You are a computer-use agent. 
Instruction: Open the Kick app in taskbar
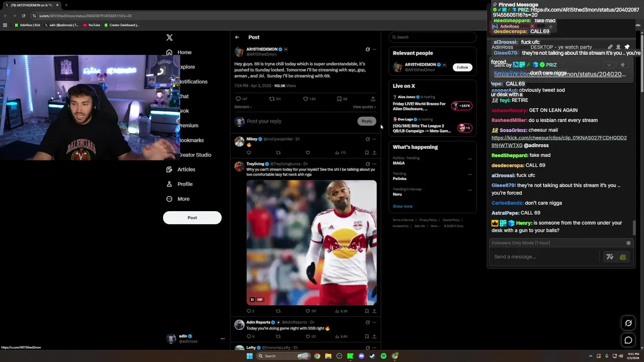click(350, 356)
